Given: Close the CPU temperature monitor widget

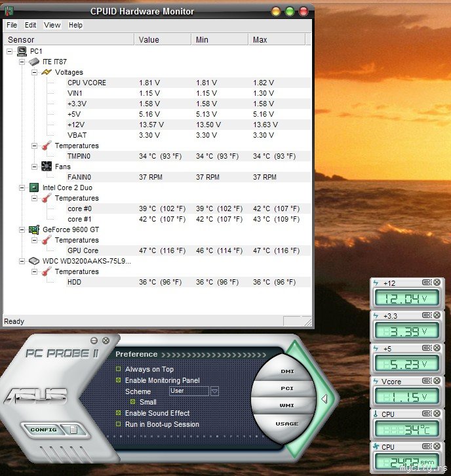Looking at the screenshot, I should 437,414.
